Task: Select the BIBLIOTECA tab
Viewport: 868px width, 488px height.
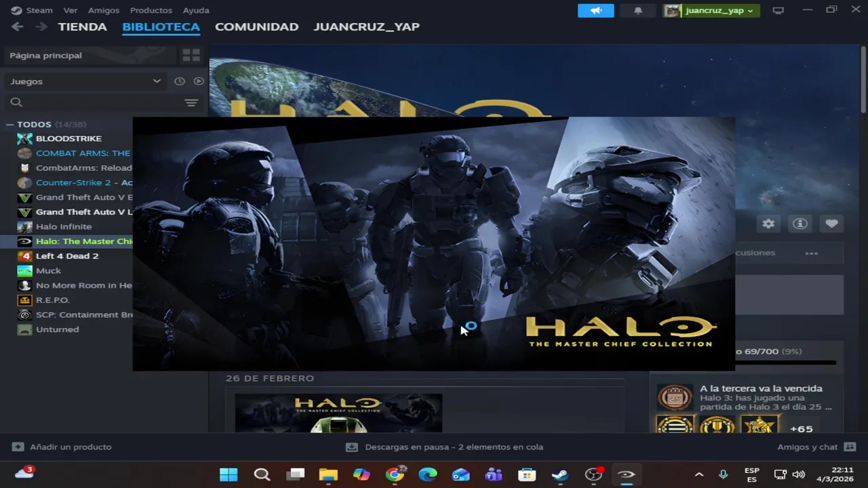Action: point(161,26)
